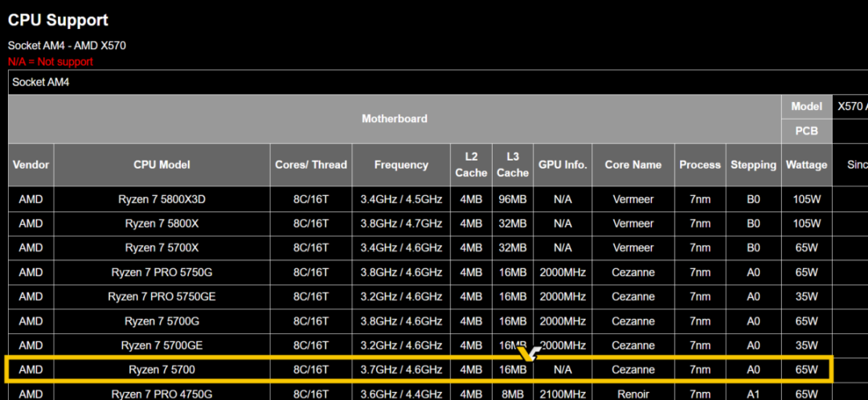The width and height of the screenshot is (868, 400).
Task: Select the Frequency column header
Action: [x=401, y=165]
